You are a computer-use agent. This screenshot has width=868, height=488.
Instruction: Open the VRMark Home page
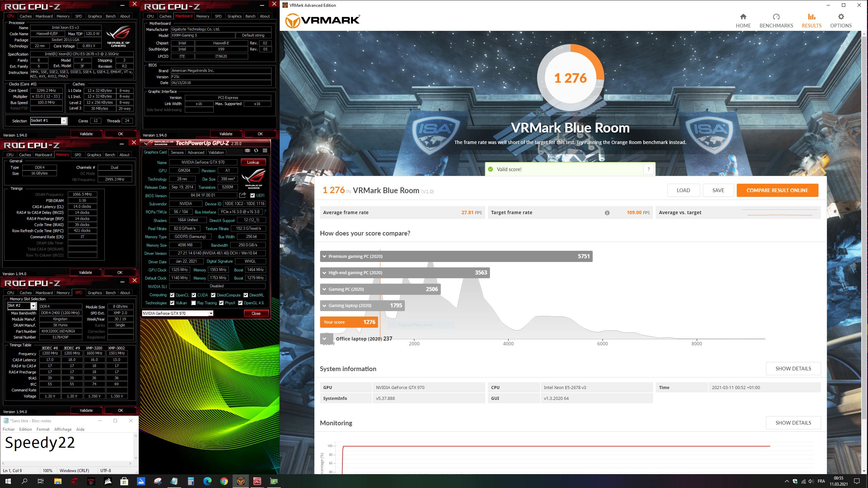point(743,21)
